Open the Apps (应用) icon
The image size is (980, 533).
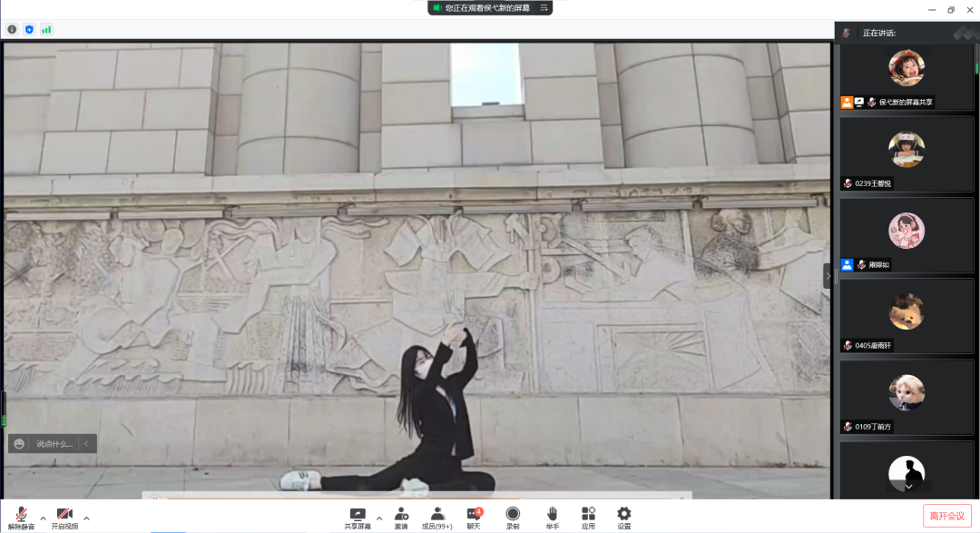pyautogui.click(x=588, y=517)
